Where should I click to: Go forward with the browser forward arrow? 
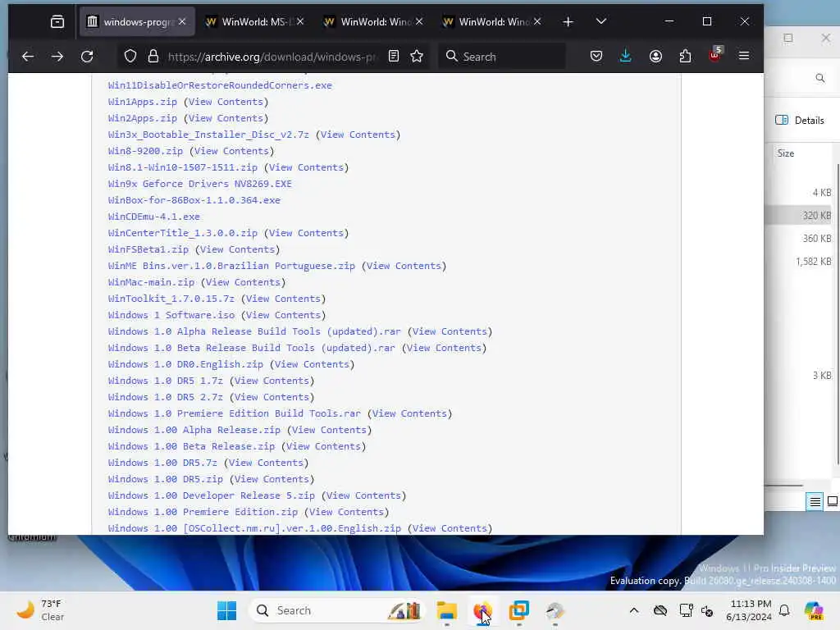tap(57, 57)
